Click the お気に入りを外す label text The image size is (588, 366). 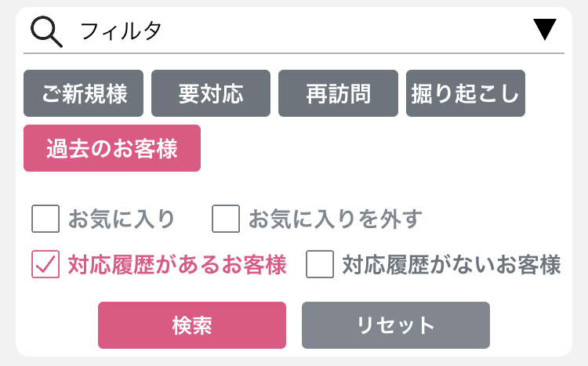(336, 219)
